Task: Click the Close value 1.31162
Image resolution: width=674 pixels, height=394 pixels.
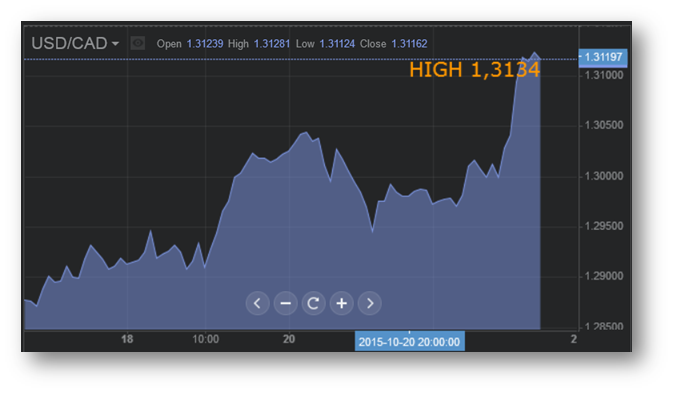Action: pyautogui.click(x=409, y=44)
